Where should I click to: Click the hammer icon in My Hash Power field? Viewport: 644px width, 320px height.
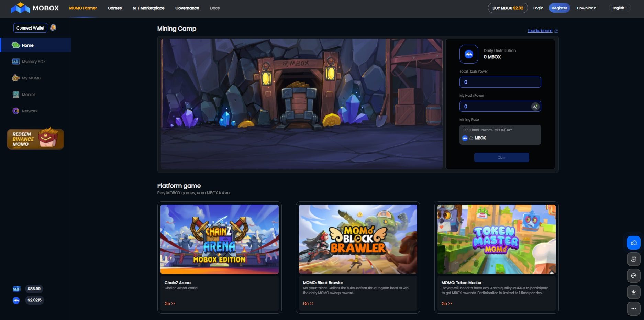[x=535, y=107]
